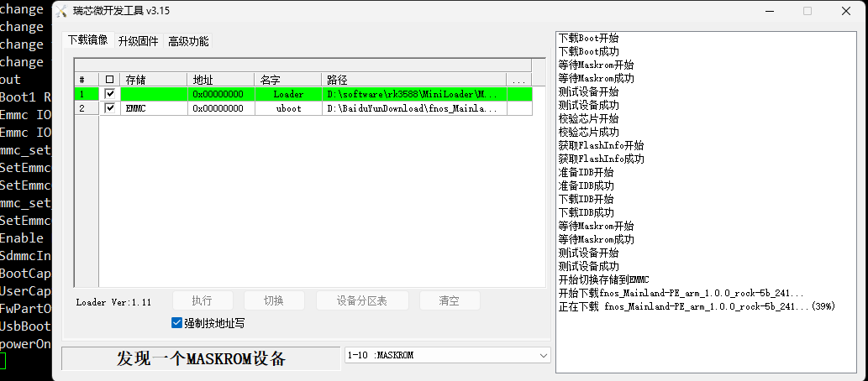Click log line 开始切换存储到EMMC
Viewport: 868px width, 381px height.
tap(604, 279)
